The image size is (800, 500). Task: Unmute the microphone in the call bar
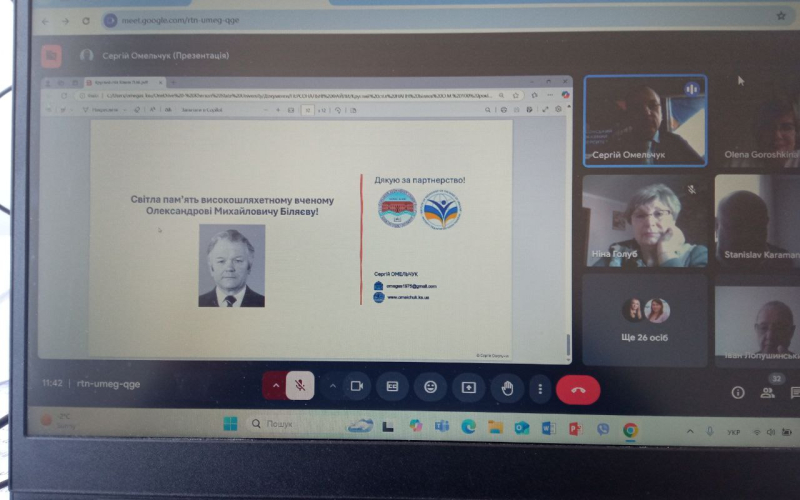coord(299,387)
